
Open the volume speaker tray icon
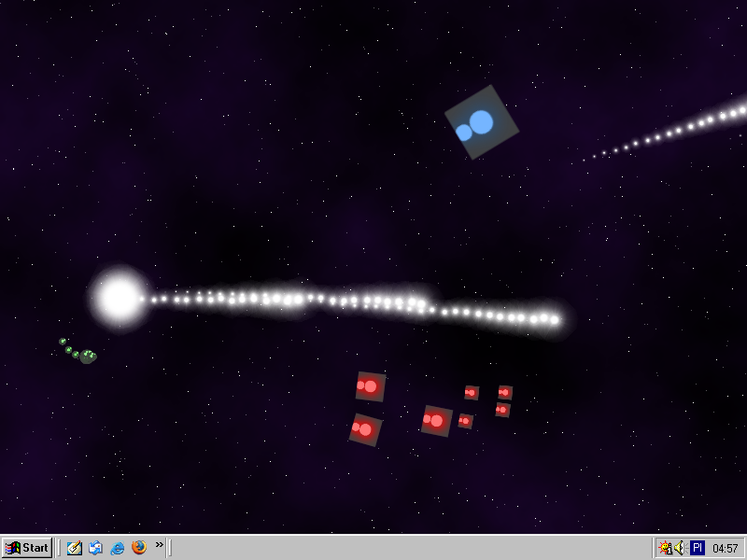click(x=680, y=548)
